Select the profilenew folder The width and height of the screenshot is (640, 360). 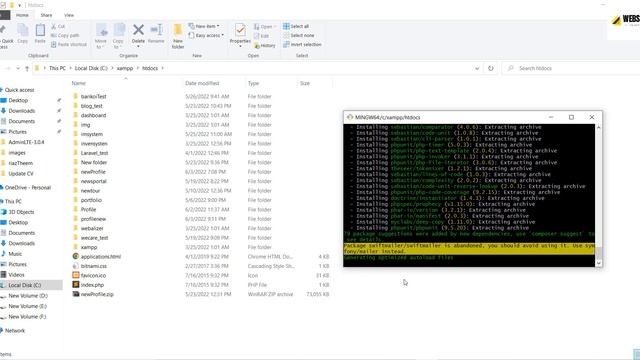[93, 219]
